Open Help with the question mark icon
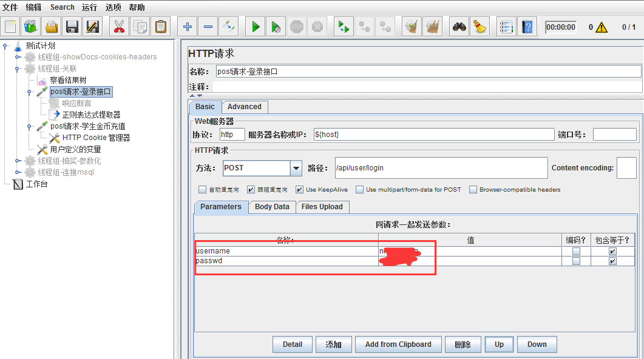This screenshot has width=644, height=359. (527, 27)
